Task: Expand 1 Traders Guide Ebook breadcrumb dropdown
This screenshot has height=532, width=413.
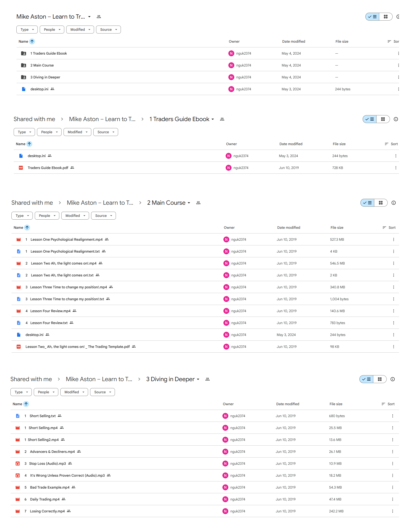Action: (x=213, y=119)
